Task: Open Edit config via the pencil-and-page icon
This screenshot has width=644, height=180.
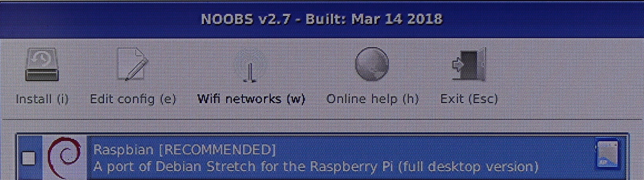Action: pyautogui.click(x=133, y=64)
